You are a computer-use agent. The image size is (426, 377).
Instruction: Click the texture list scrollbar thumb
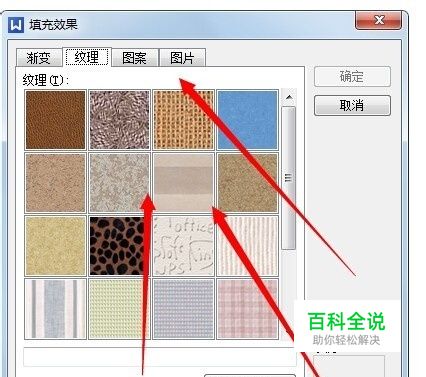pyautogui.click(x=289, y=178)
